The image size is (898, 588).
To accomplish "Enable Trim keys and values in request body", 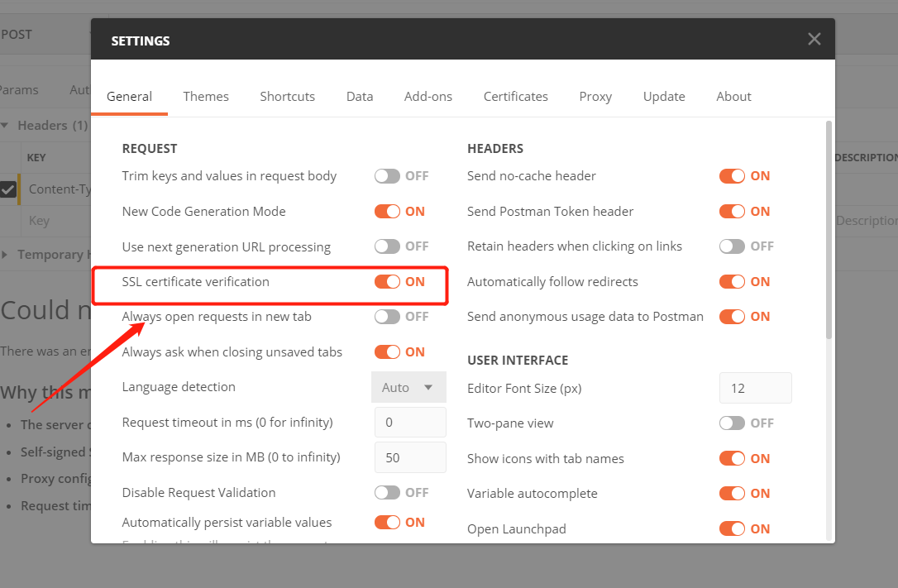I will point(388,175).
